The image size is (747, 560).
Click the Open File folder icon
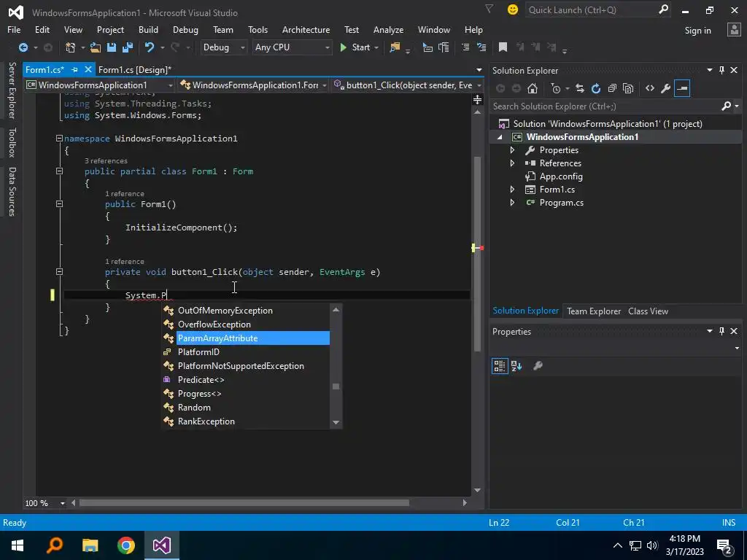click(x=96, y=47)
